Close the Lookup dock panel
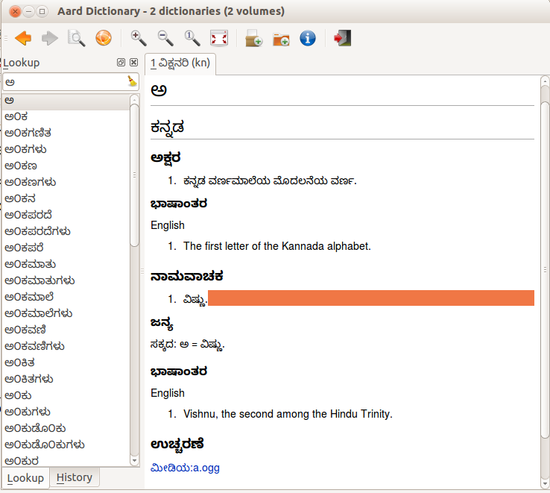Screen dimensions: 550x493 134,62
